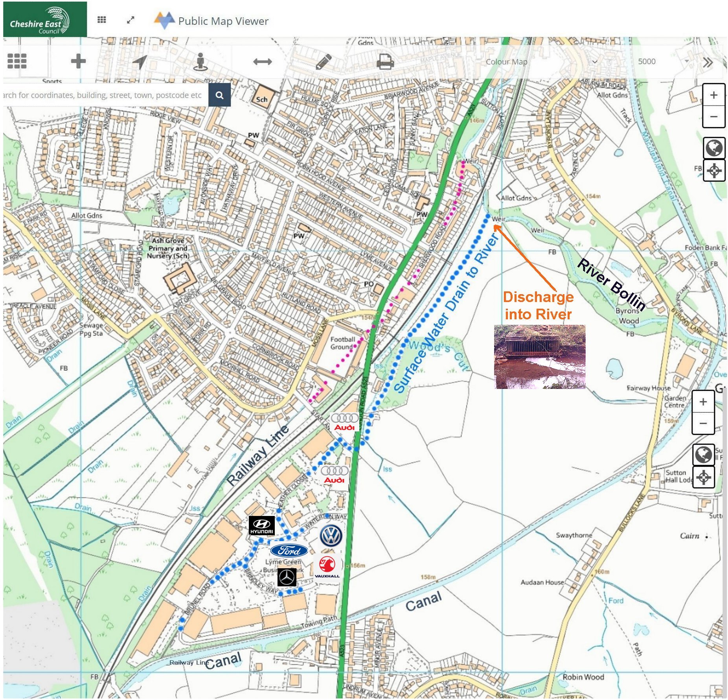Click the upper globe full extent icon

[x=714, y=148]
